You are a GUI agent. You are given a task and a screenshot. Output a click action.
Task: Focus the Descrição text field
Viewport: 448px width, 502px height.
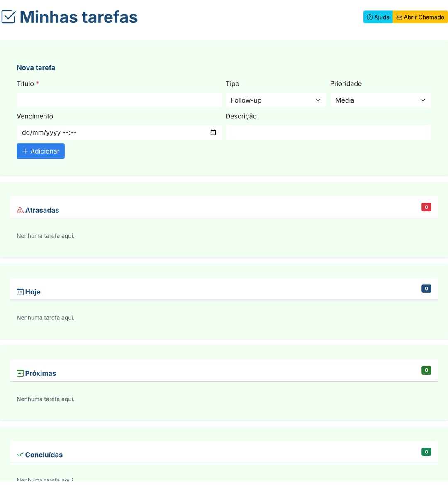328,132
